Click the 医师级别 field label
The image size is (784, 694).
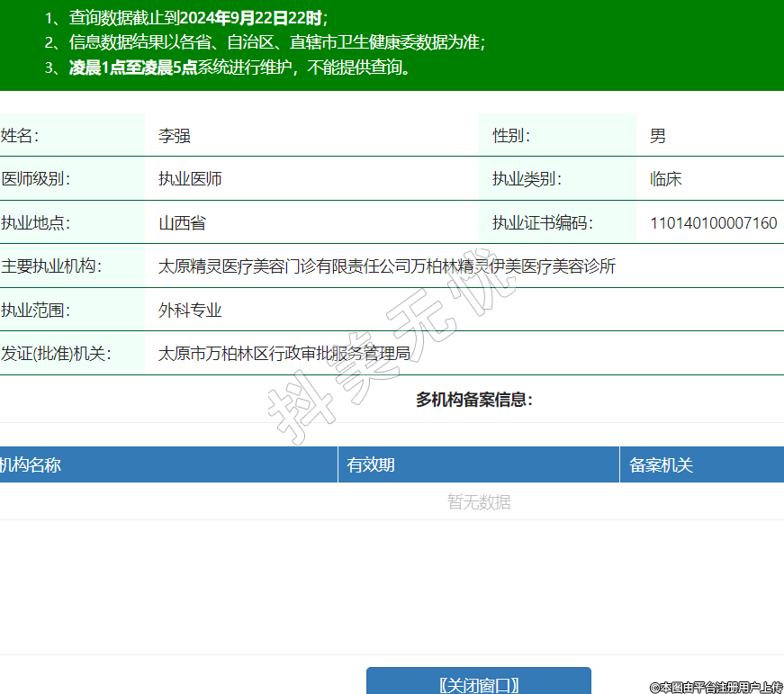pos(36,179)
